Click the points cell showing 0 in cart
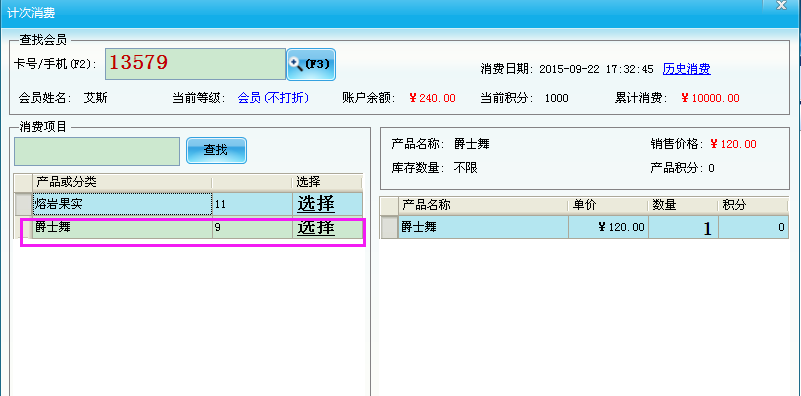This screenshot has height=396, width=801. coord(753,227)
